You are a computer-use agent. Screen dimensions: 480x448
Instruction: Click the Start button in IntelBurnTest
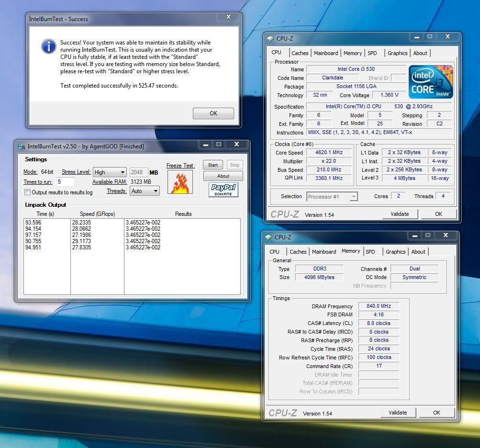tap(213, 165)
